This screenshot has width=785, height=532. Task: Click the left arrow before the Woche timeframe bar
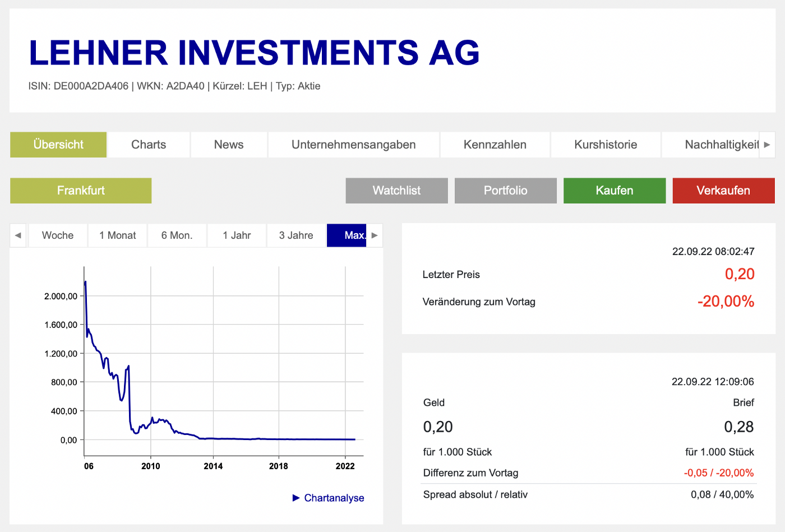click(x=18, y=235)
